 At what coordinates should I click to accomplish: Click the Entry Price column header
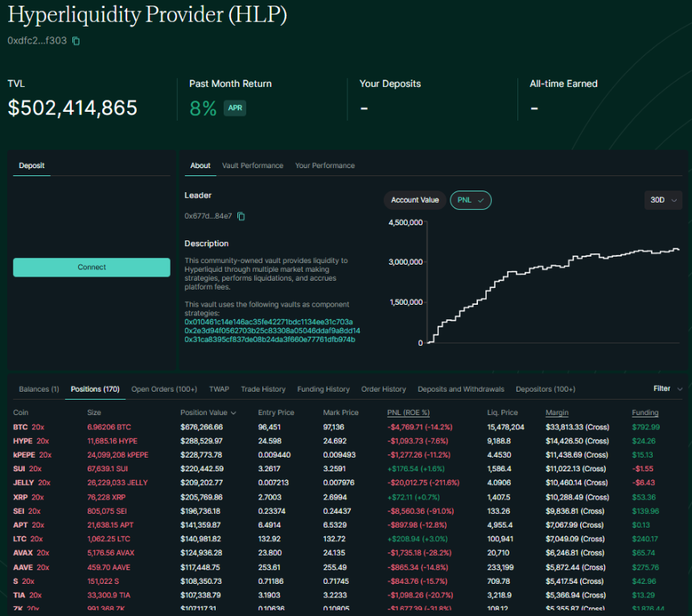(276, 413)
